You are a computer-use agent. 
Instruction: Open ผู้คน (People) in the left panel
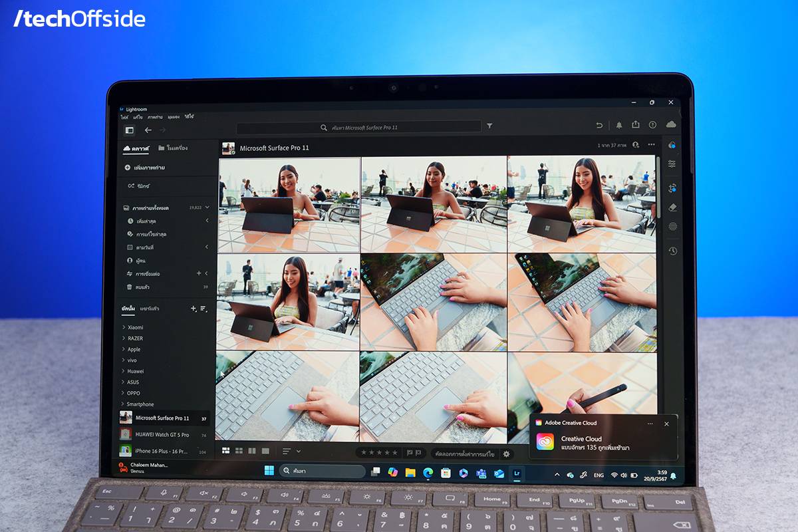click(136, 260)
